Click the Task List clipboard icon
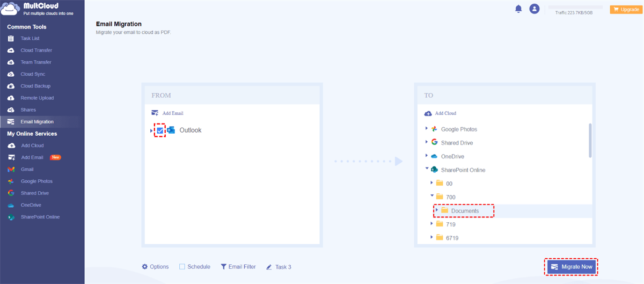 pos(11,39)
